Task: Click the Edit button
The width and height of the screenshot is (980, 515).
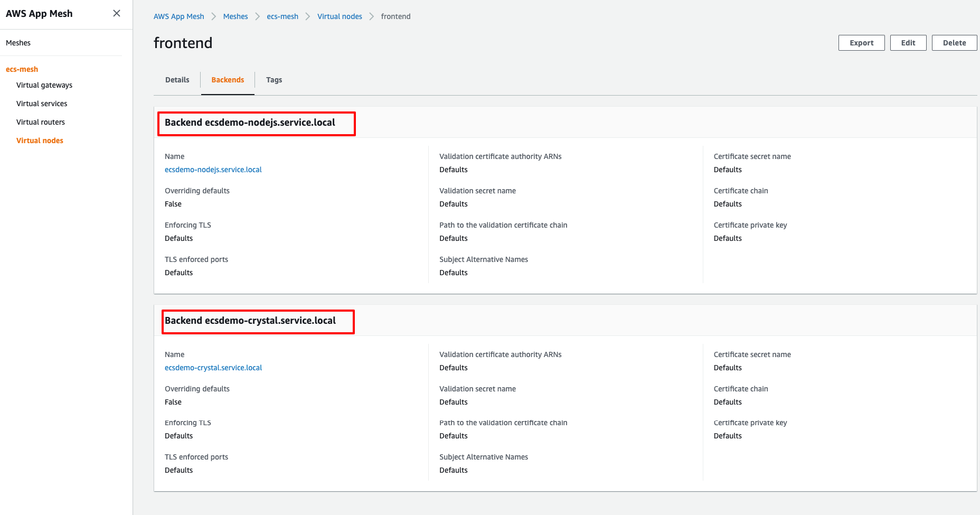Action: (x=908, y=43)
